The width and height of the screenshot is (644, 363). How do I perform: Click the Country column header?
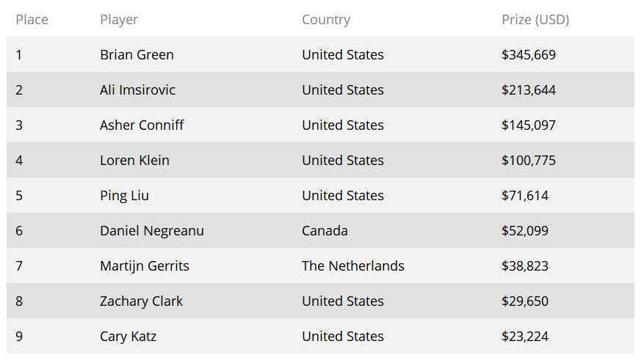point(325,20)
